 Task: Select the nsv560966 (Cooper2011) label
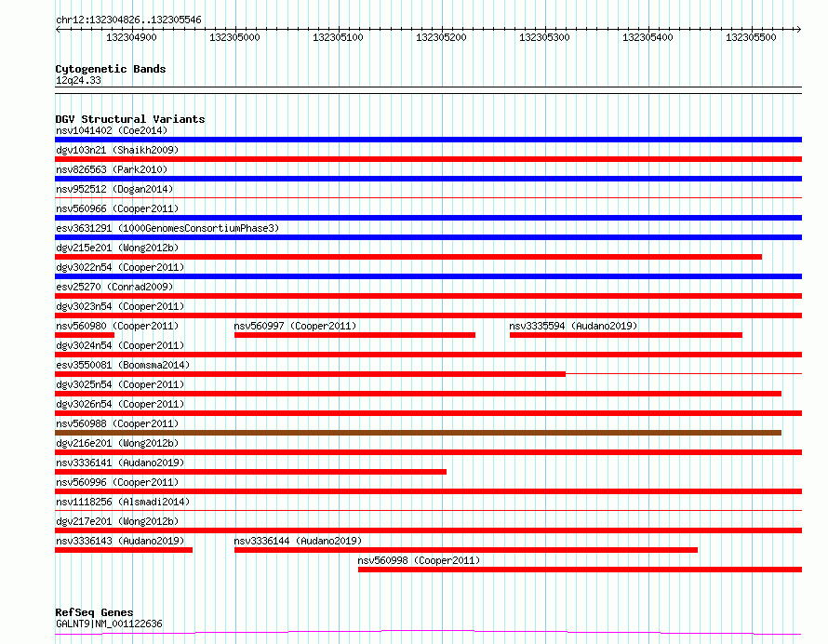coord(117,208)
